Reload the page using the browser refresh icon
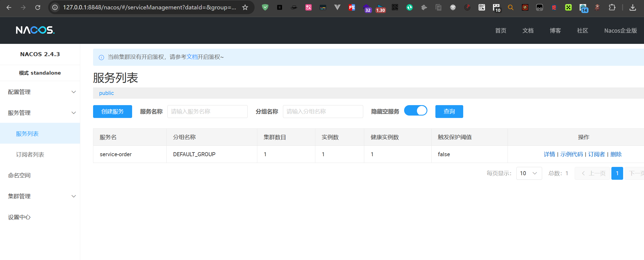This screenshot has width=644, height=260. [x=38, y=7]
